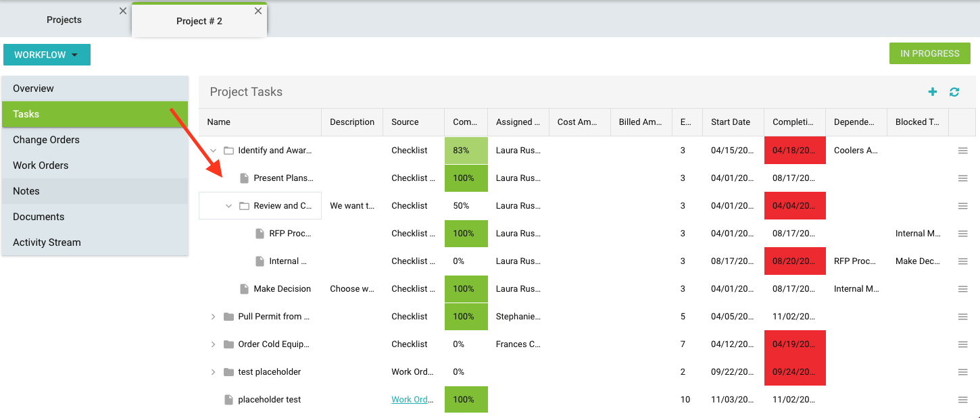Open row menu for placeholder test task
This screenshot has width=980, height=418.
pyautogui.click(x=962, y=400)
